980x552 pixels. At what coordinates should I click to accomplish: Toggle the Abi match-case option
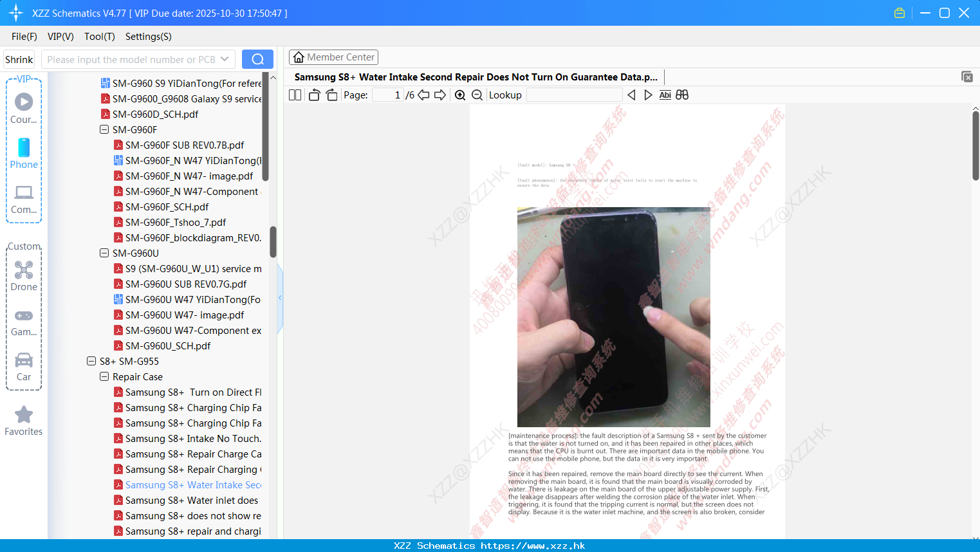[665, 95]
